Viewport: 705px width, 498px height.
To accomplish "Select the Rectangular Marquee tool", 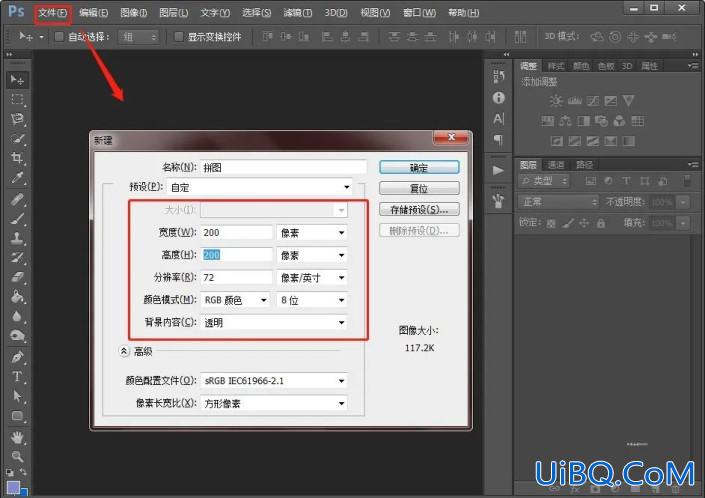I will (x=17, y=99).
